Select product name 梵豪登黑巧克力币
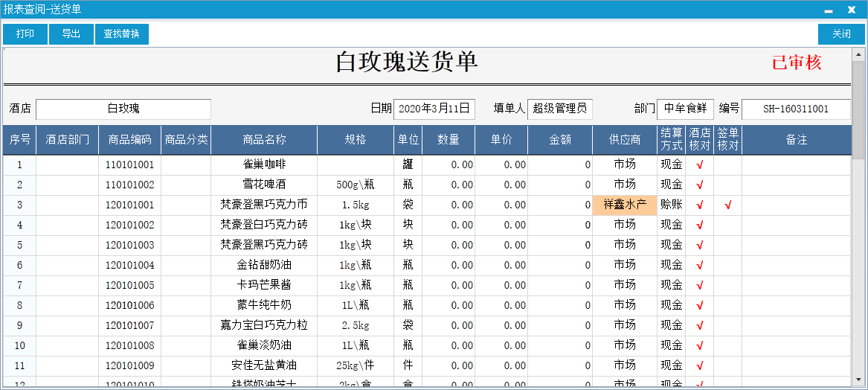868x390 pixels. (264, 205)
